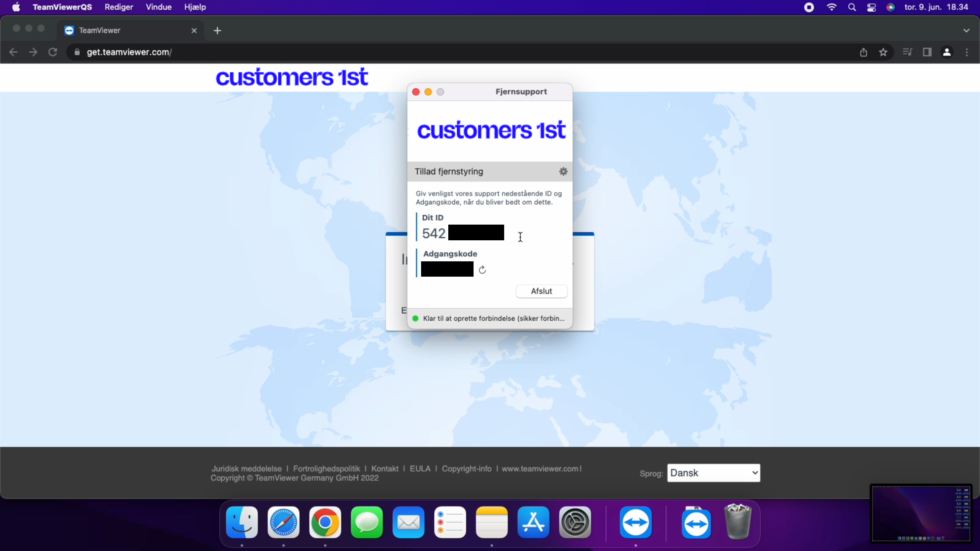The height and width of the screenshot is (551, 980).
Task: Open Siri from the menu bar
Action: coord(891,7)
